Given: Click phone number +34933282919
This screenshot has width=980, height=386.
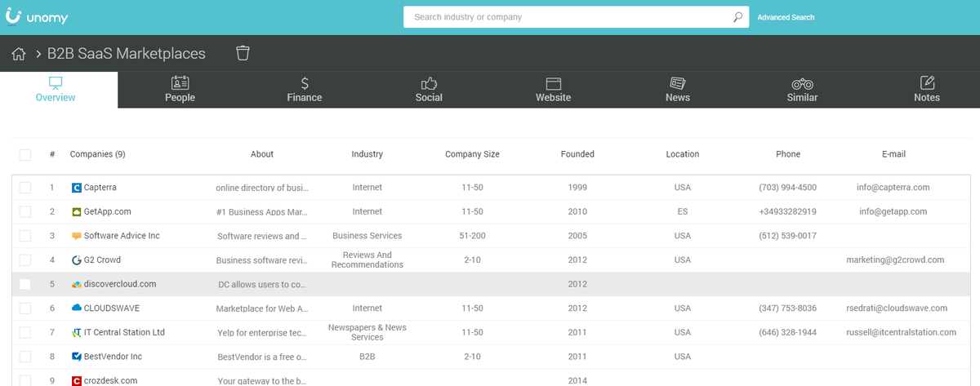Looking at the screenshot, I should 788,211.
